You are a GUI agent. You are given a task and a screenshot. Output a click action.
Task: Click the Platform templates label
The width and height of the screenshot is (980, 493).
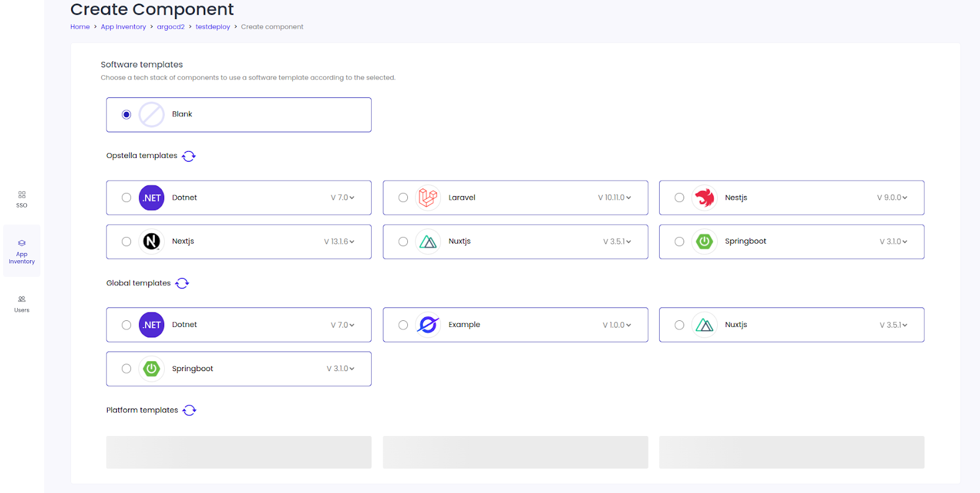click(x=142, y=410)
